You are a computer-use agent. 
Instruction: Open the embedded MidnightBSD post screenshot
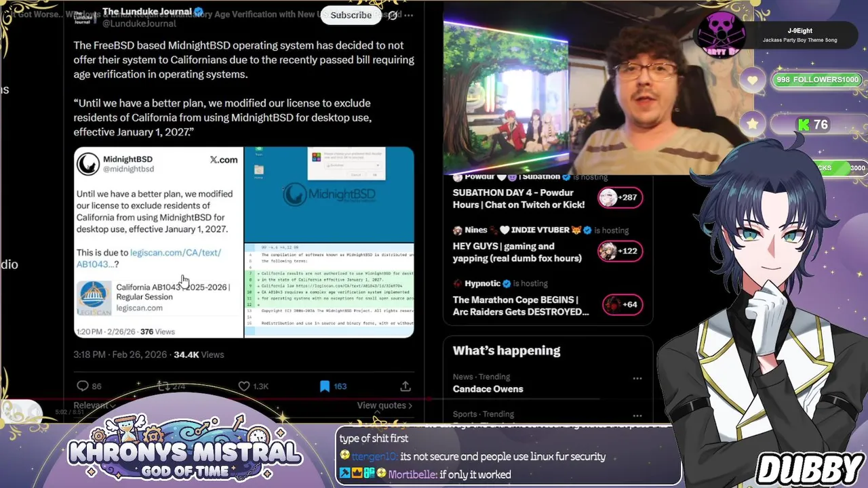coord(158,242)
